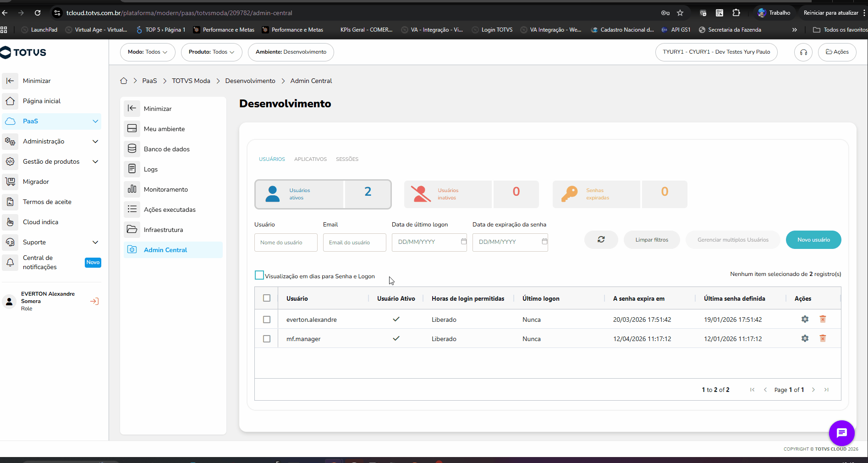
Task: Open the Ambiente: Desenvolvimento selector
Action: tap(291, 52)
